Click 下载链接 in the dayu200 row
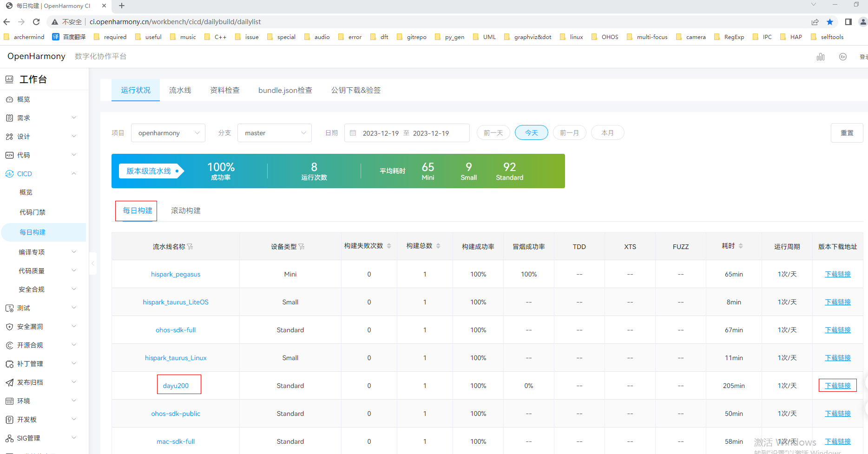 838,386
